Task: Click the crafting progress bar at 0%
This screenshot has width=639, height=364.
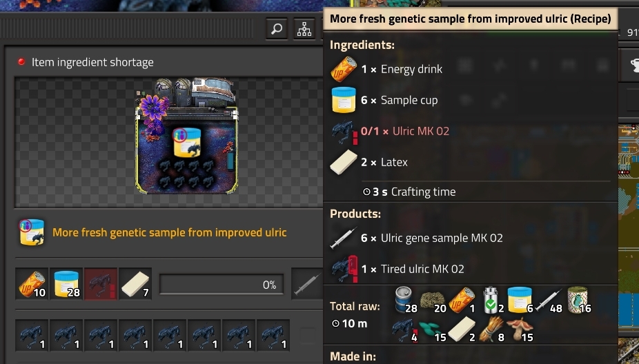Action: coord(222,284)
